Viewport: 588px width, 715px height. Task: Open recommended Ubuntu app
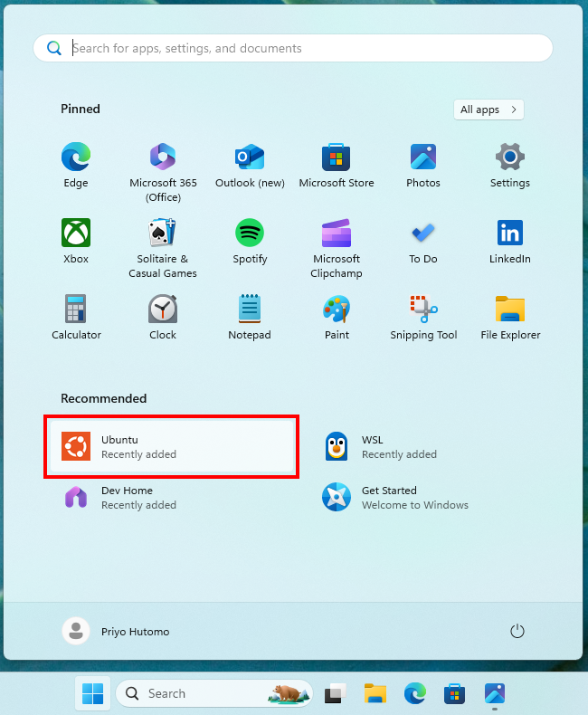(171, 446)
